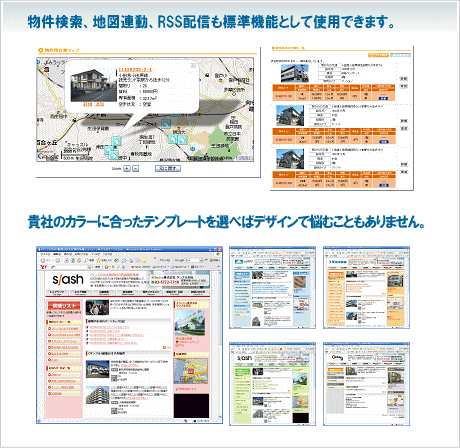Select the house marker the balloon points to
460x448 pixels.
pyautogui.click(x=116, y=141)
